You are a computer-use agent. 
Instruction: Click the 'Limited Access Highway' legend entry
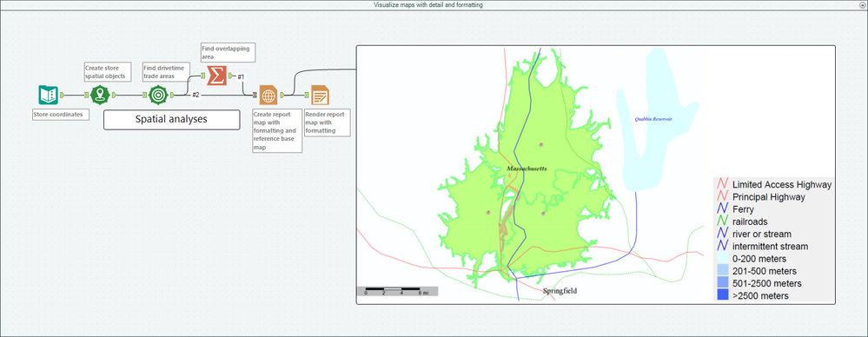click(x=775, y=185)
